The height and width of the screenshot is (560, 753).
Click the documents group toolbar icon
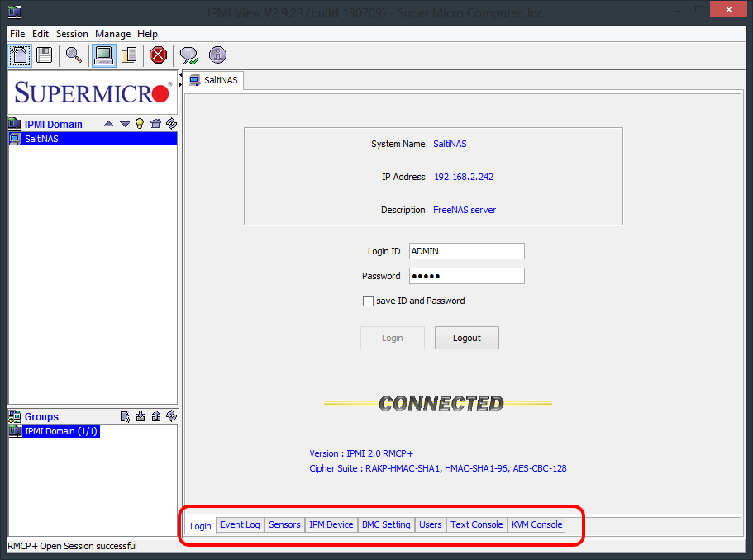129,55
